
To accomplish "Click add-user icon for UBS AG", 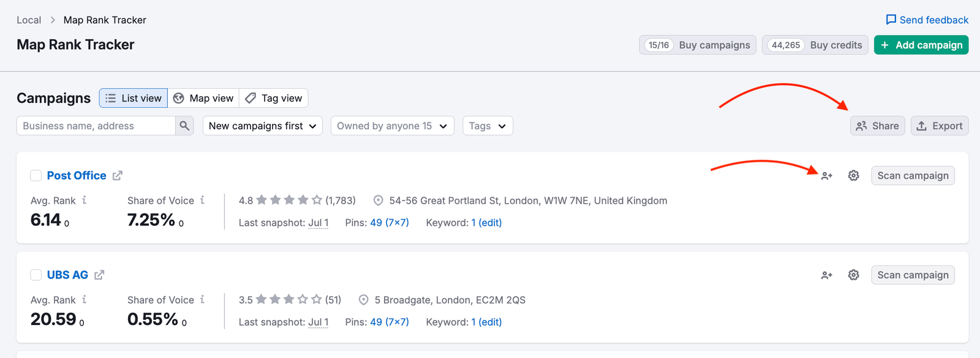I will pyautogui.click(x=827, y=275).
